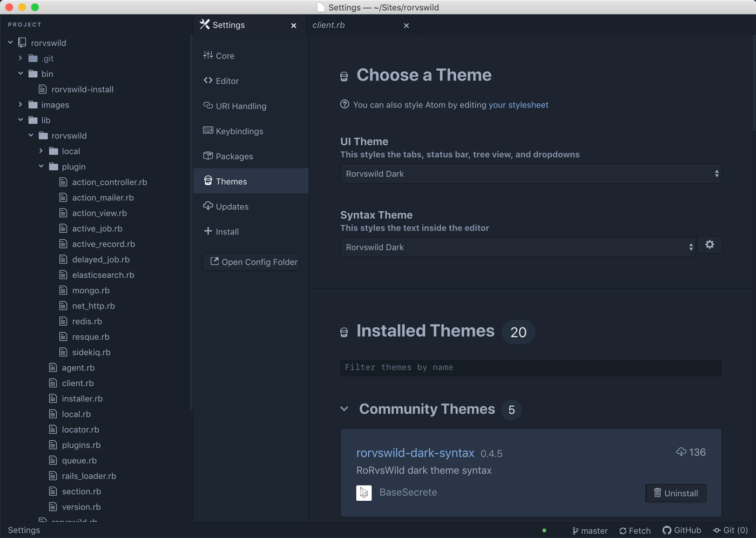Open rails_loader.rb file

89,476
